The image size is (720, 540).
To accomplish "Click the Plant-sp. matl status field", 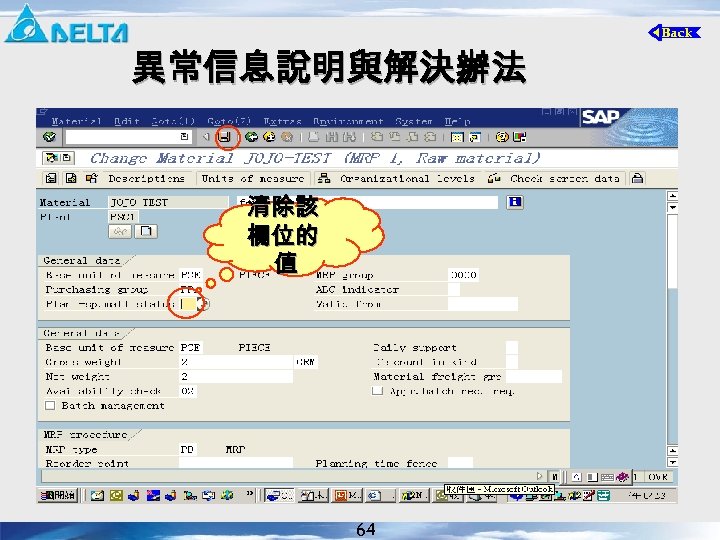I will [x=188, y=304].
